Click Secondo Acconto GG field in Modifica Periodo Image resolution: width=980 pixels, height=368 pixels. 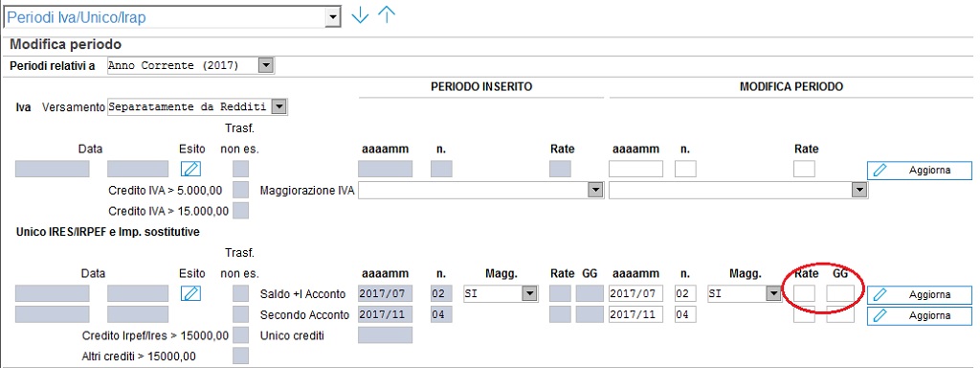point(840,314)
